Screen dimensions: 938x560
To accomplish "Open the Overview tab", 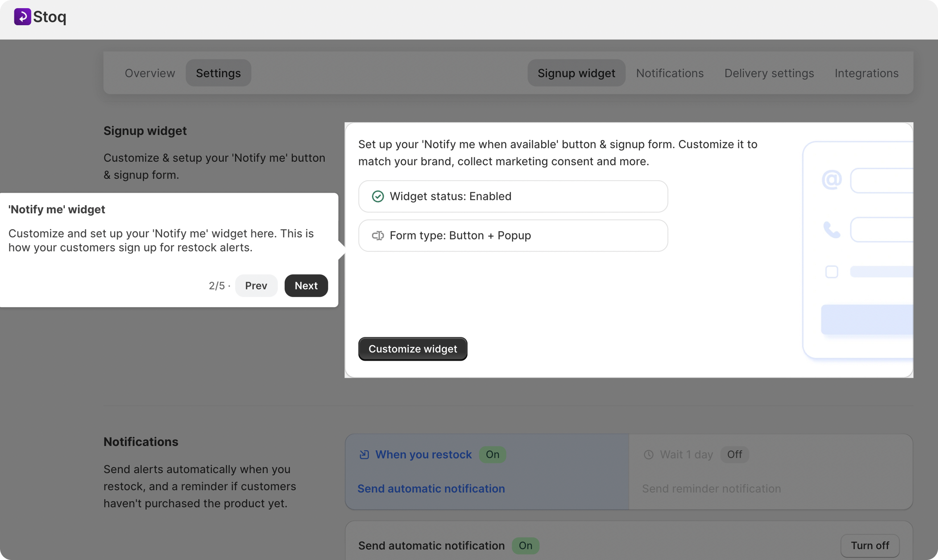I will [150, 73].
